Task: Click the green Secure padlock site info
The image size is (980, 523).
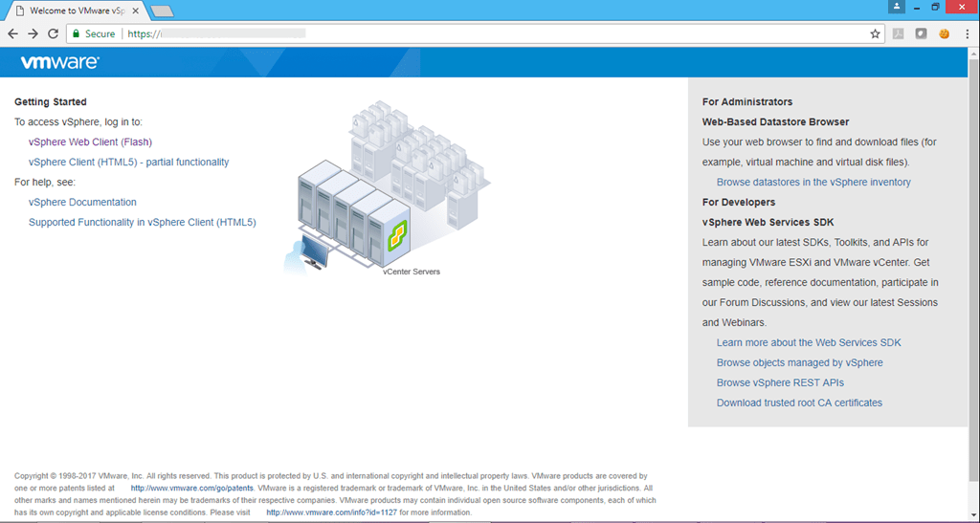Action: [x=93, y=33]
